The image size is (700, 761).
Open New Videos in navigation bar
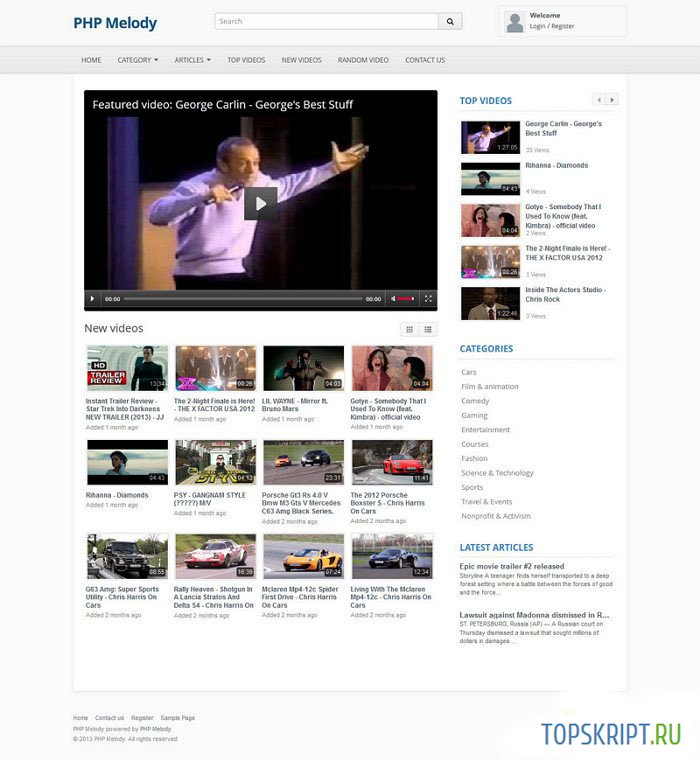point(301,60)
